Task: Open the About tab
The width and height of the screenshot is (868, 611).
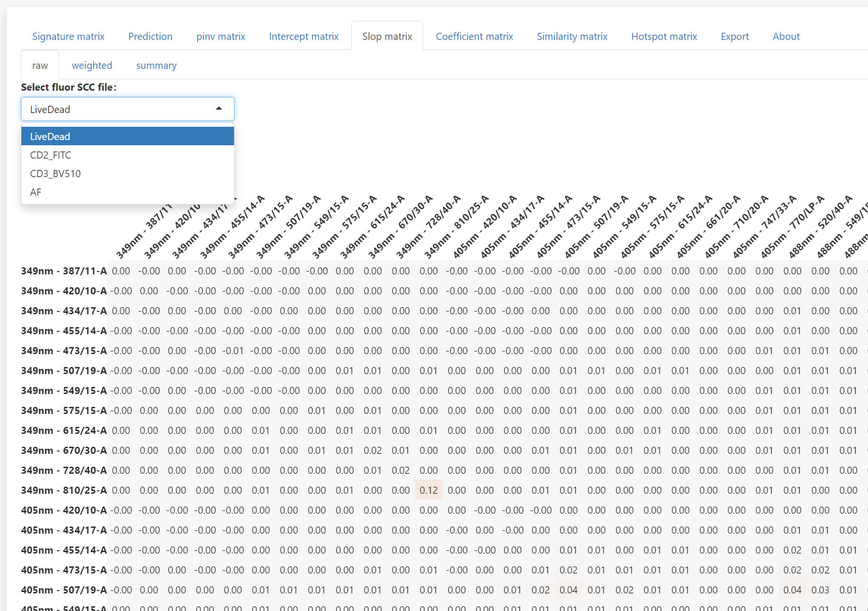Action: tap(786, 37)
